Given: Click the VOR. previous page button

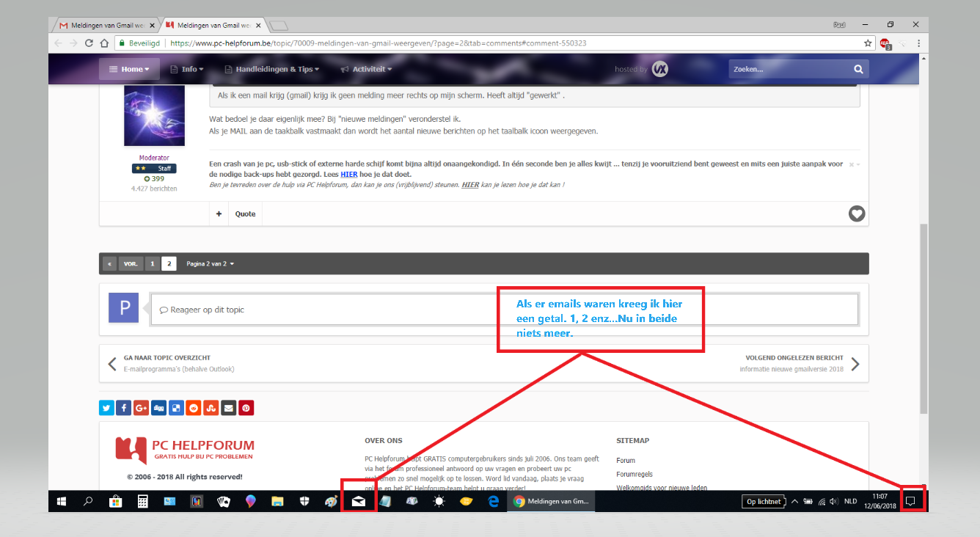Looking at the screenshot, I should point(131,263).
